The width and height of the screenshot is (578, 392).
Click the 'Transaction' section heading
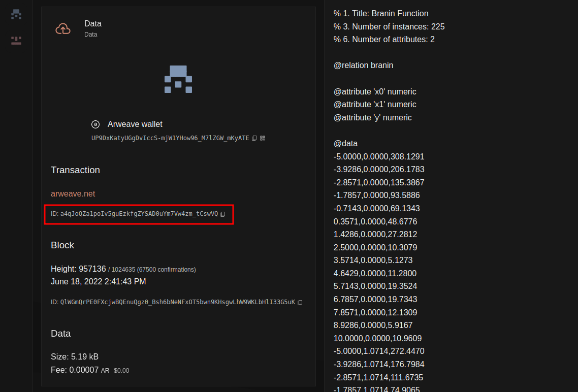75,170
